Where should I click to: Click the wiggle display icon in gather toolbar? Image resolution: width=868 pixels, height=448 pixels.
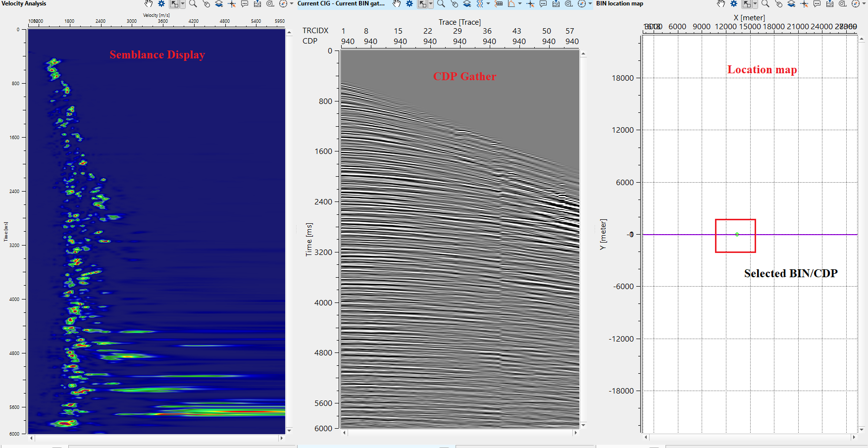click(479, 4)
